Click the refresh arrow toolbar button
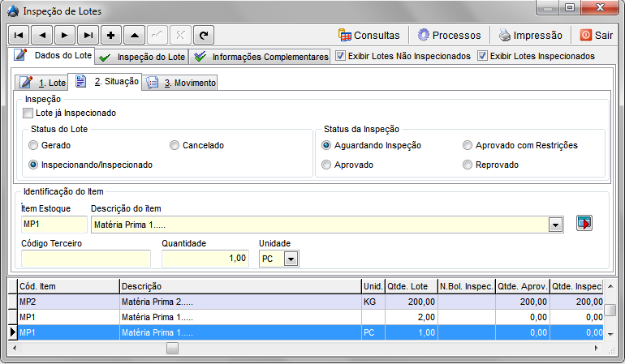 [x=204, y=35]
